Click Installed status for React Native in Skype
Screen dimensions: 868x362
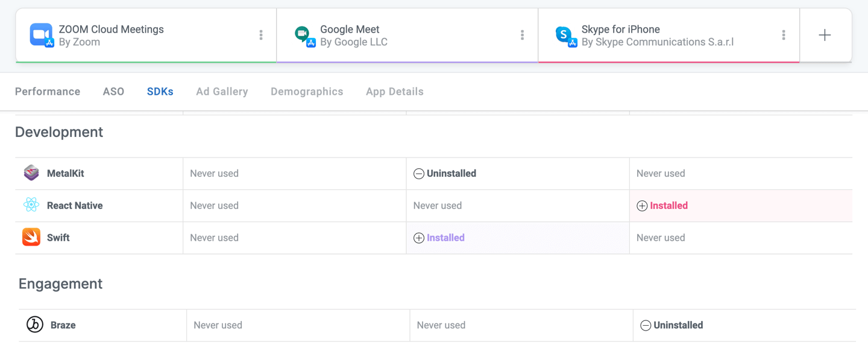669,205
